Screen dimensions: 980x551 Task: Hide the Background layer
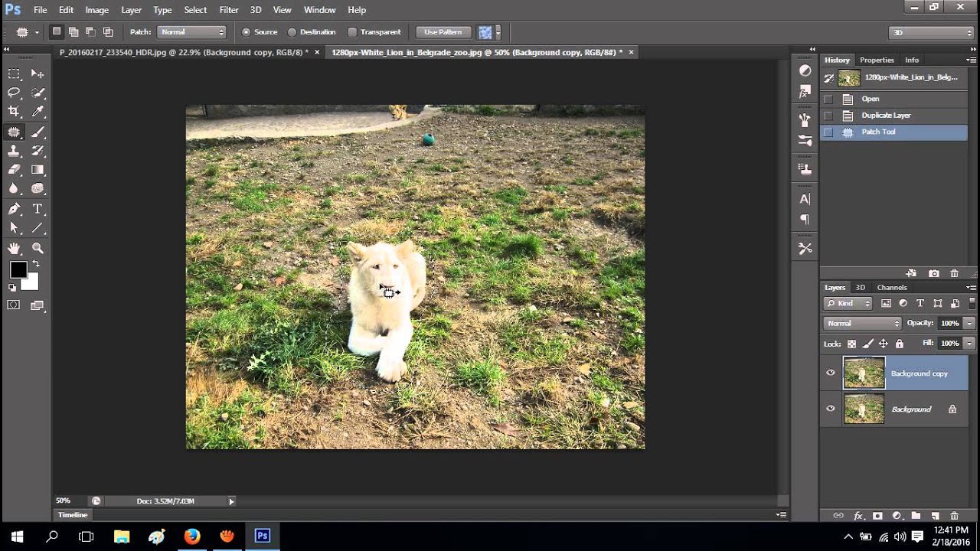tap(831, 409)
